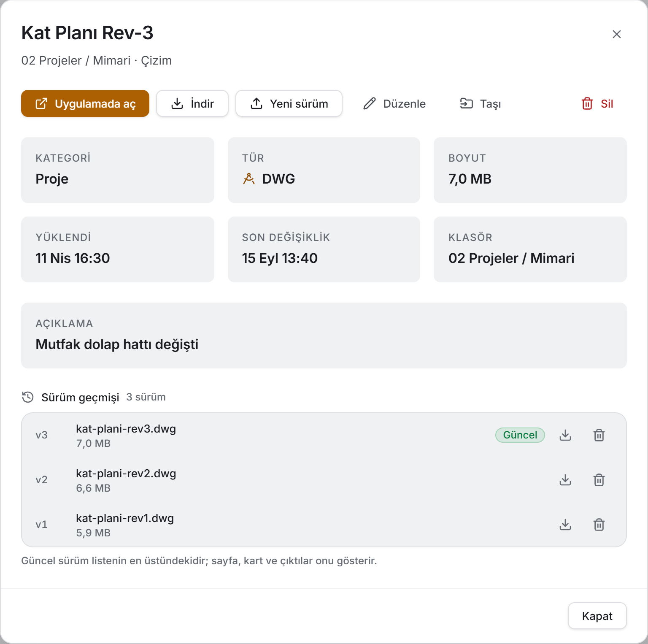The image size is (648, 644).
Task: Open Düzenle to edit the document
Action: (394, 103)
